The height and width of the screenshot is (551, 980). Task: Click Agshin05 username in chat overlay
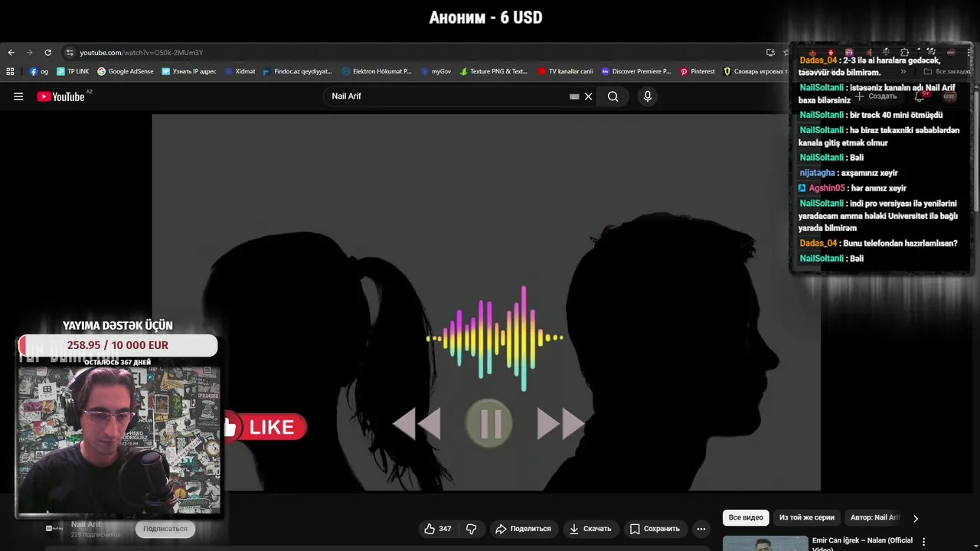[826, 188]
